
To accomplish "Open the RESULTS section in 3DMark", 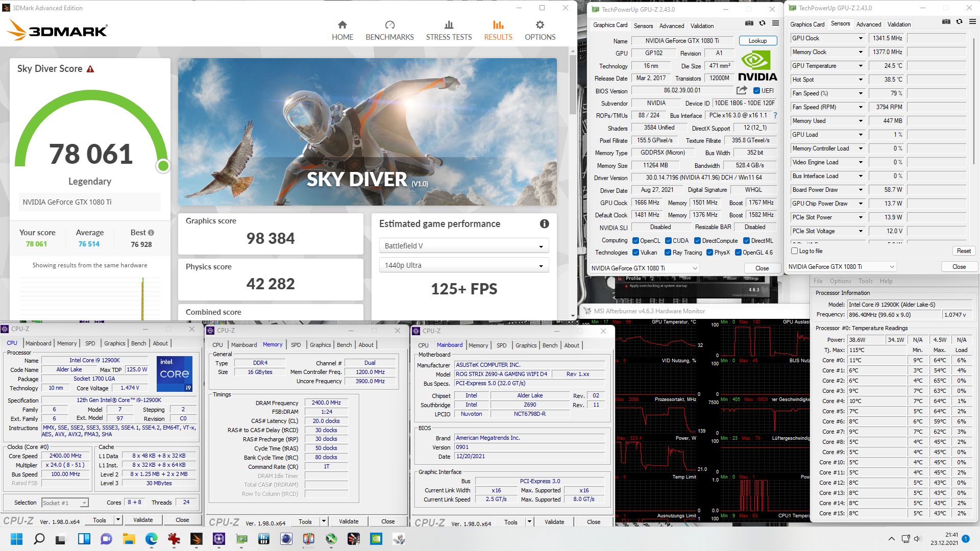I will [x=498, y=31].
